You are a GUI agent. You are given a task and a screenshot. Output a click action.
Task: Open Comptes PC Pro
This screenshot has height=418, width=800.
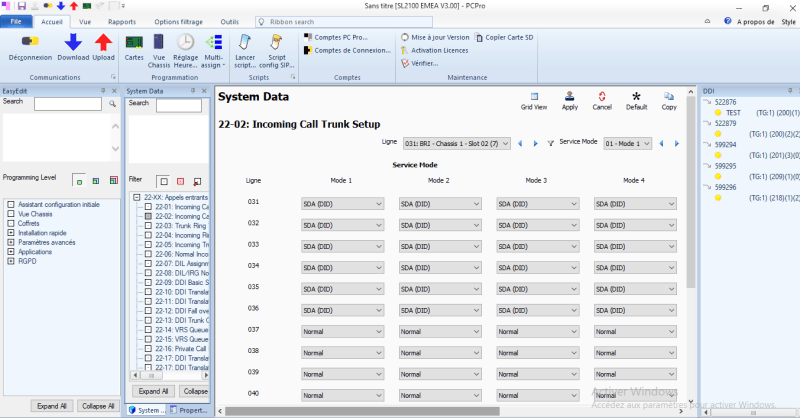tap(336, 37)
